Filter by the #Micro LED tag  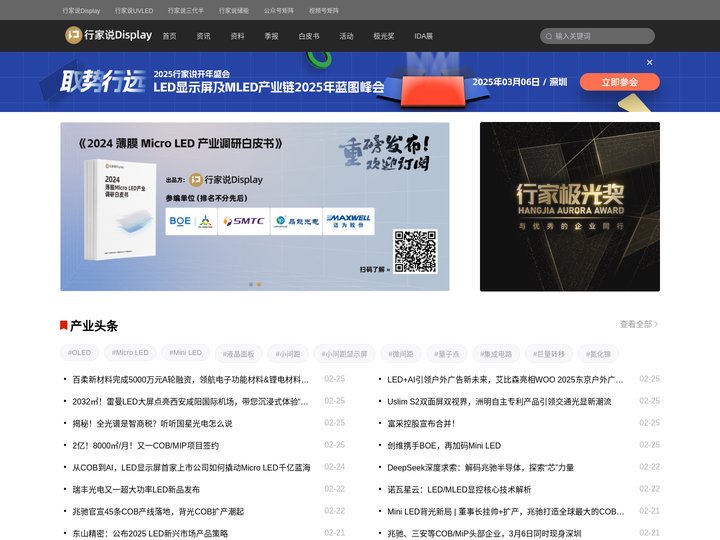click(130, 353)
